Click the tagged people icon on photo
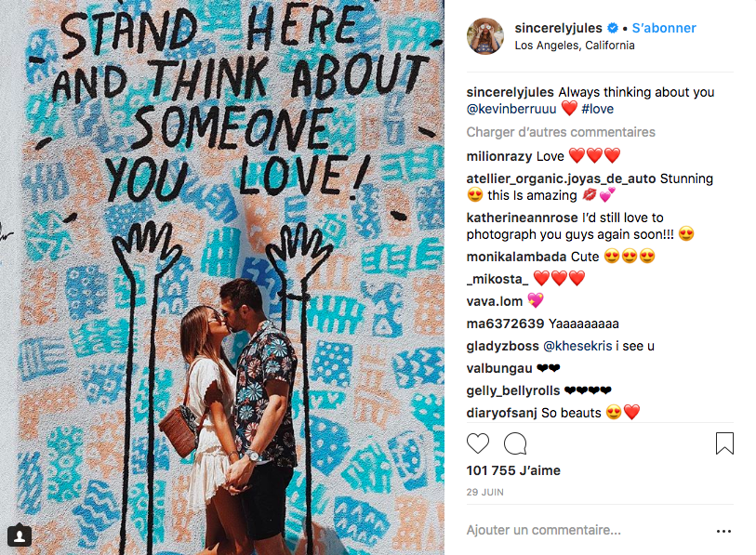 point(20,535)
